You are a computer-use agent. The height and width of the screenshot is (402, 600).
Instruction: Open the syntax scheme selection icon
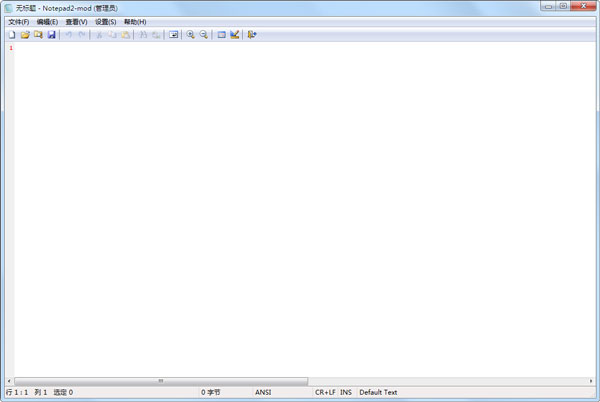[221, 35]
